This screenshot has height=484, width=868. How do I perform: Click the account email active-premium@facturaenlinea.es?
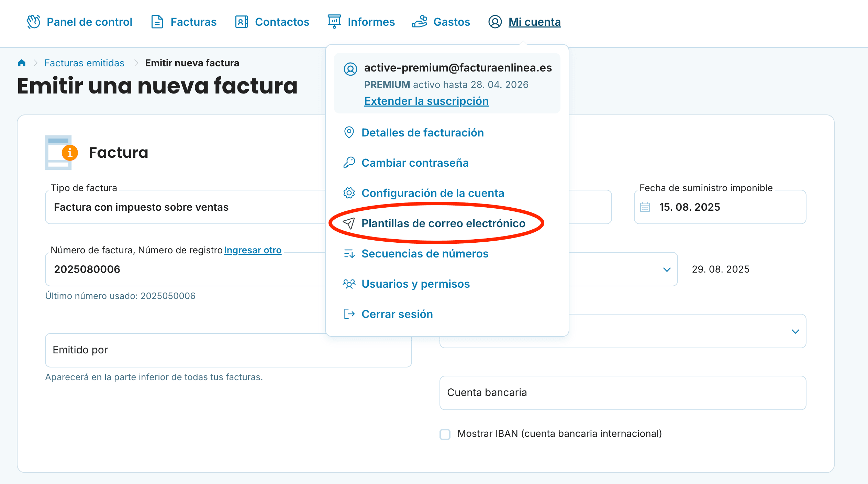click(458, 68)
